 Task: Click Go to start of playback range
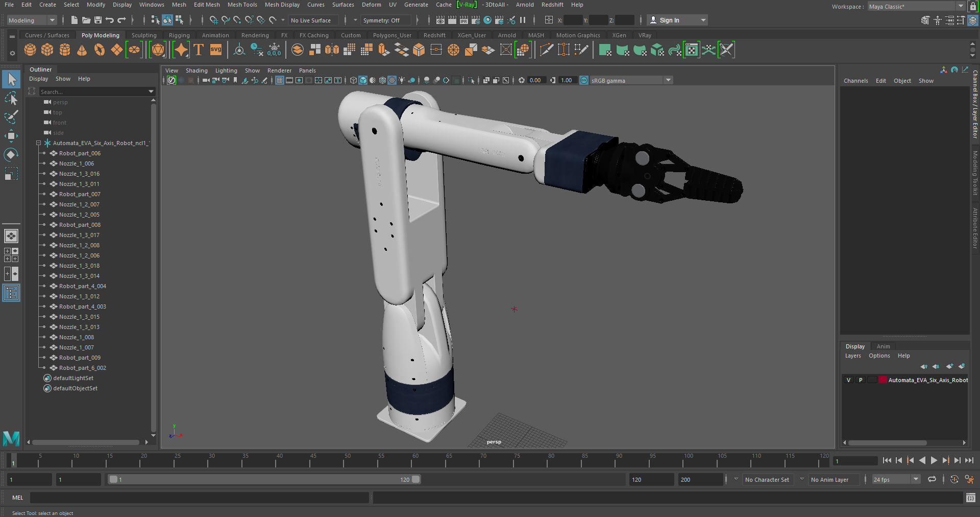click(887, 460)
